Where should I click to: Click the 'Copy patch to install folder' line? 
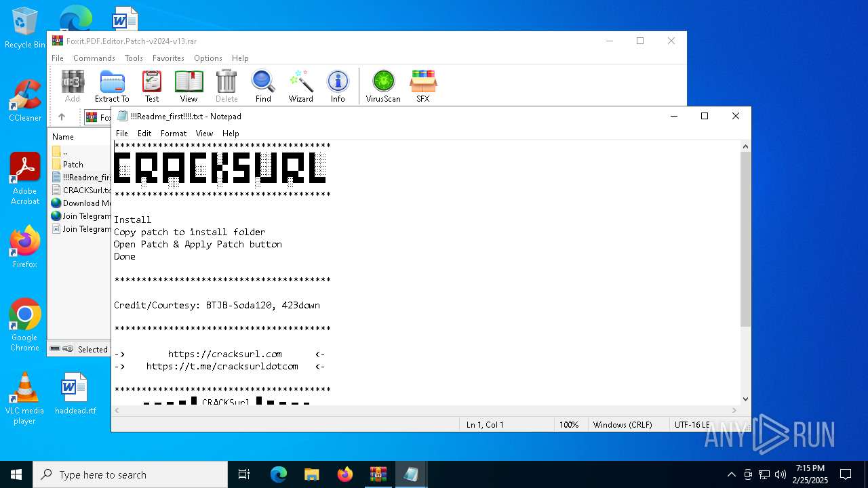pos(190,232)
